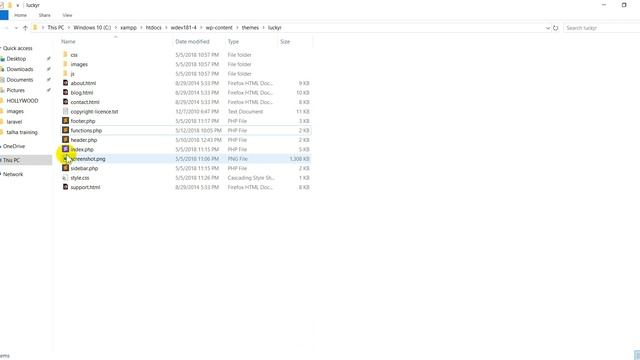Image resolution: width=640 pixels, height=360 pixels.
Task: Open images folder in sidebar
Action: coord(15,111)
